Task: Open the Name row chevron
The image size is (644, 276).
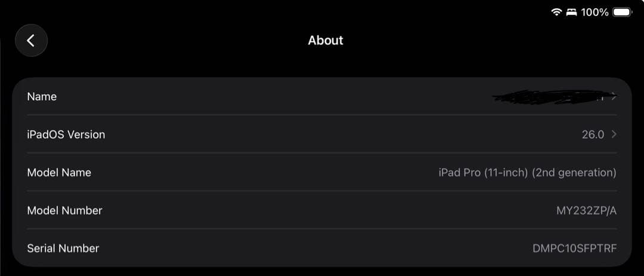Action: coord(614,96)
